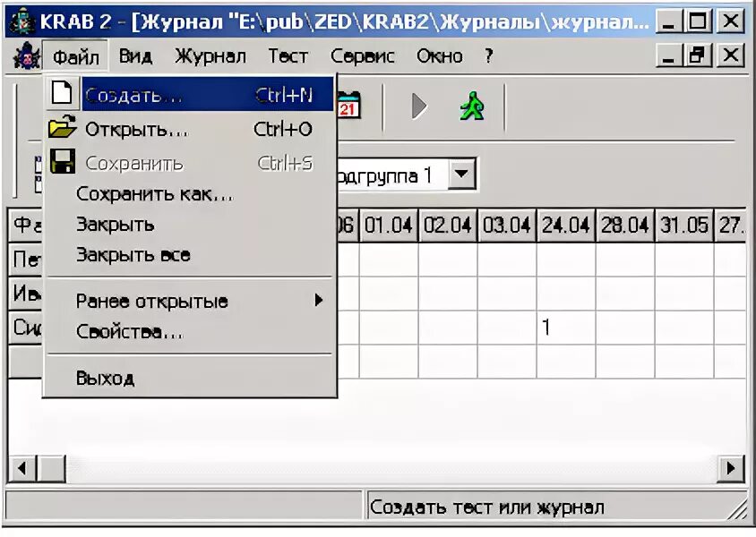Open the Окно menu
The width and height of the screenshot is (756, 537).
point(440,56)
